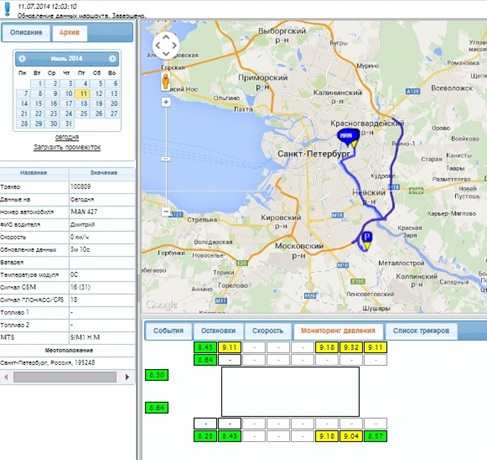Click the map pan control circle
The width and height of the screenshot is (487, 460).
[166, 46]
